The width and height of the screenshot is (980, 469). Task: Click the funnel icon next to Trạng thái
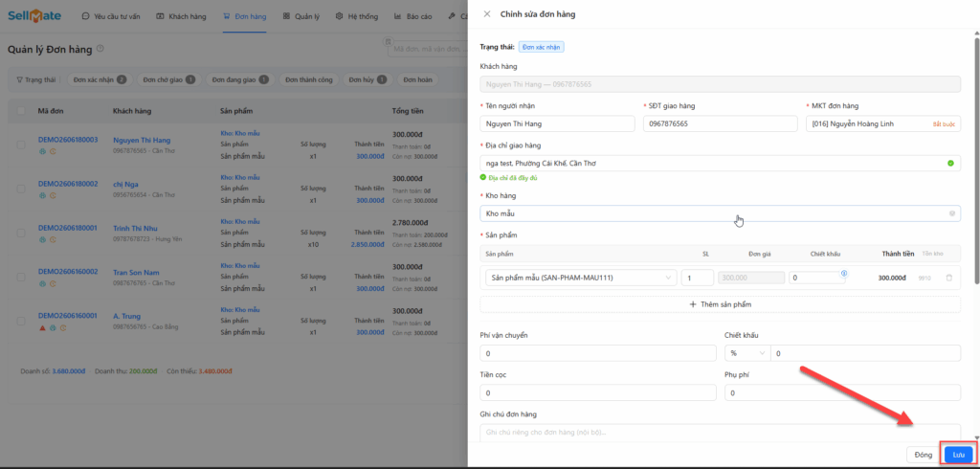(x=19, y=80)
